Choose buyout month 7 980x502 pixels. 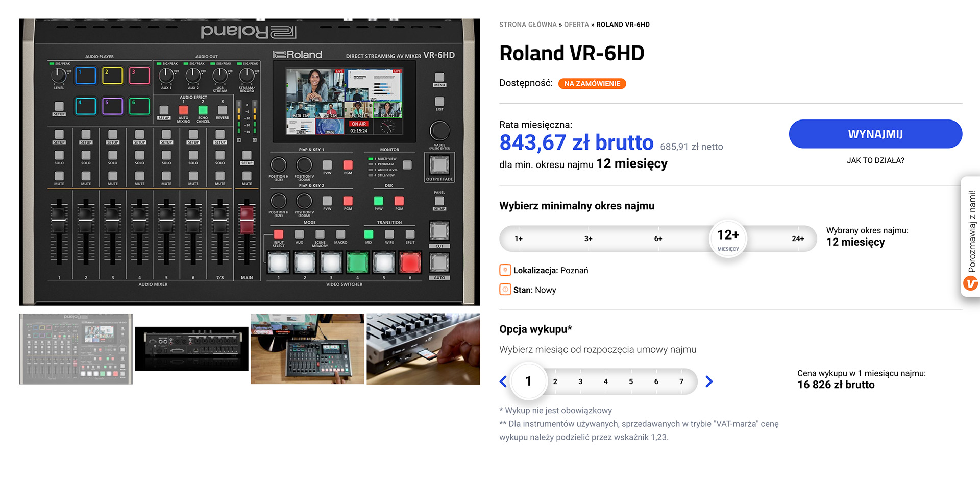681,381
